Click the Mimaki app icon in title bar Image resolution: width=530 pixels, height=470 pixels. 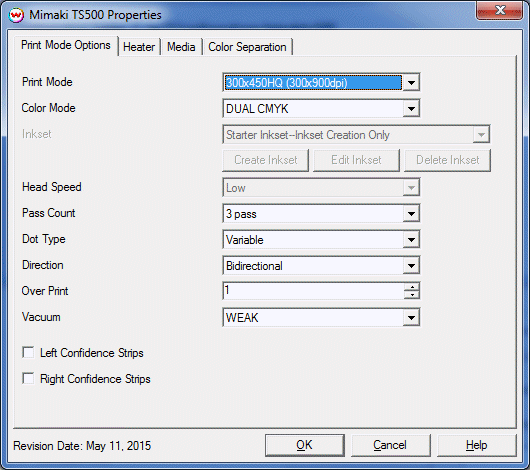(x=16, y=15)
